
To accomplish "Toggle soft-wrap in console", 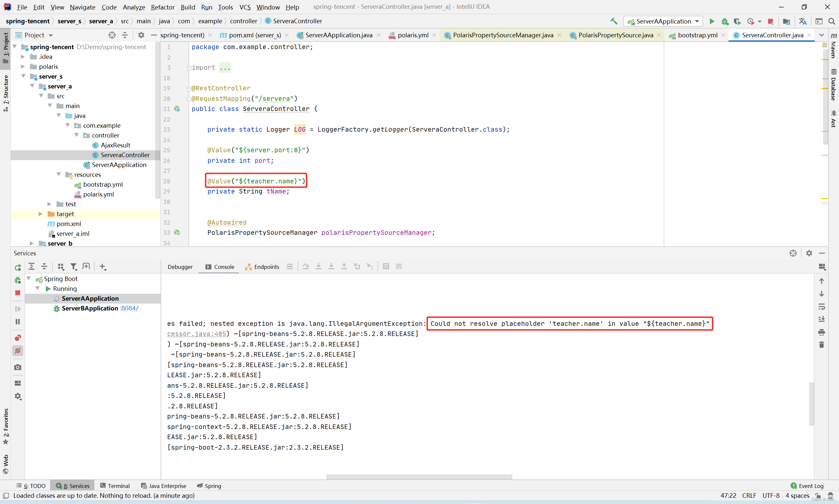I will (821, 307).
